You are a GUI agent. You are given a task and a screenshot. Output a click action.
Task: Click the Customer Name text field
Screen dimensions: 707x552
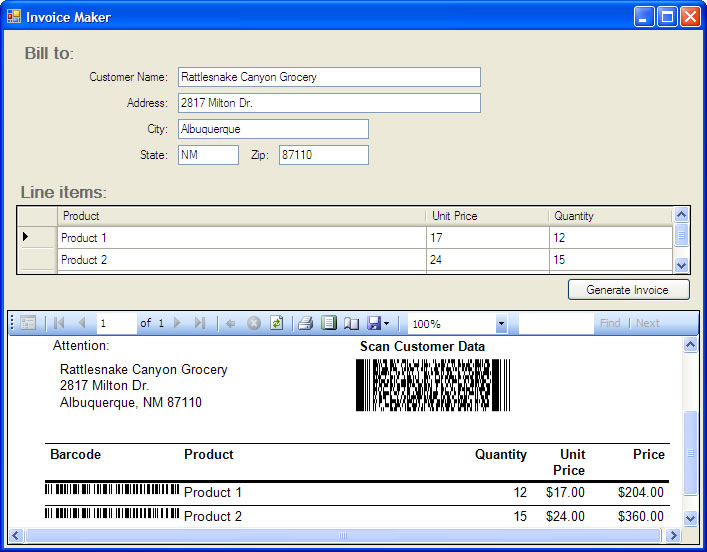(329, 77)
